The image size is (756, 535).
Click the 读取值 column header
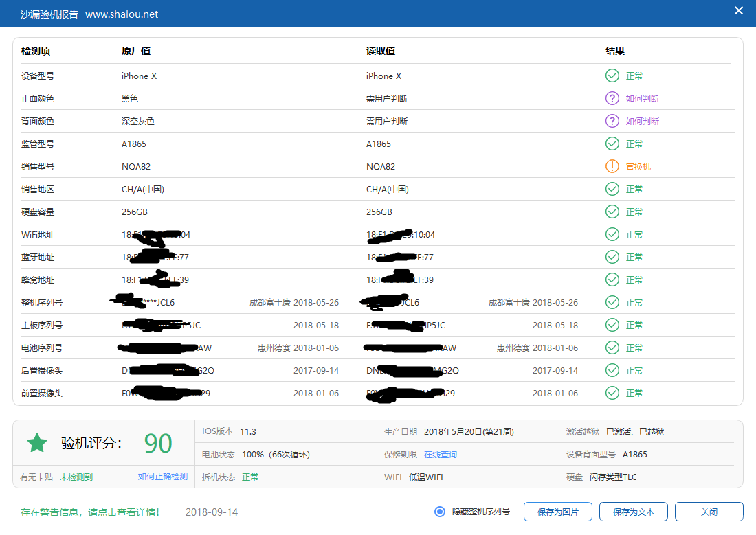[381, 51]
